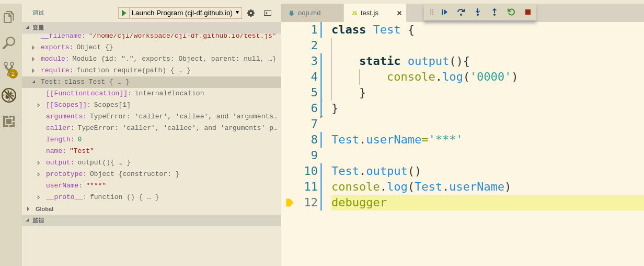Click the Step Out debug button
Screen dimensions: 644x266
(494, 12)
